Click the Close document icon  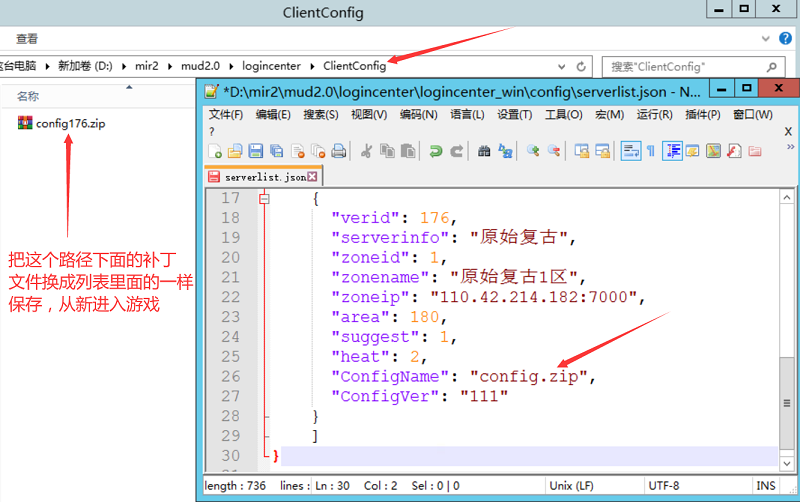297,151
